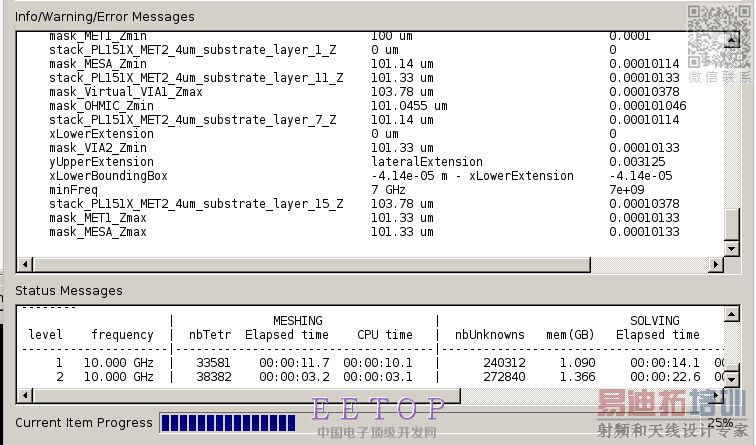Click the lateralExtension expression value
Image resolution: width=756 pixels, height=445 pixels.
click(427, 162)
